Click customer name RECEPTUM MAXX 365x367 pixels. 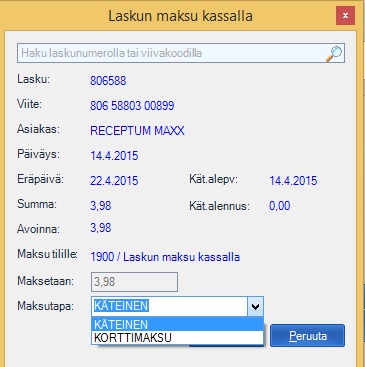(137, 131)
